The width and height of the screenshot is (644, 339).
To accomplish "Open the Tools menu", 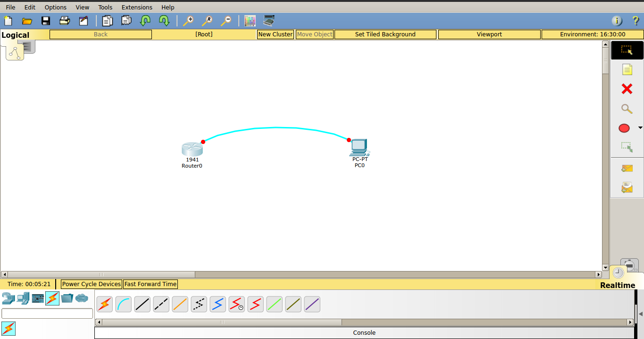I will (x=105, y=7).
